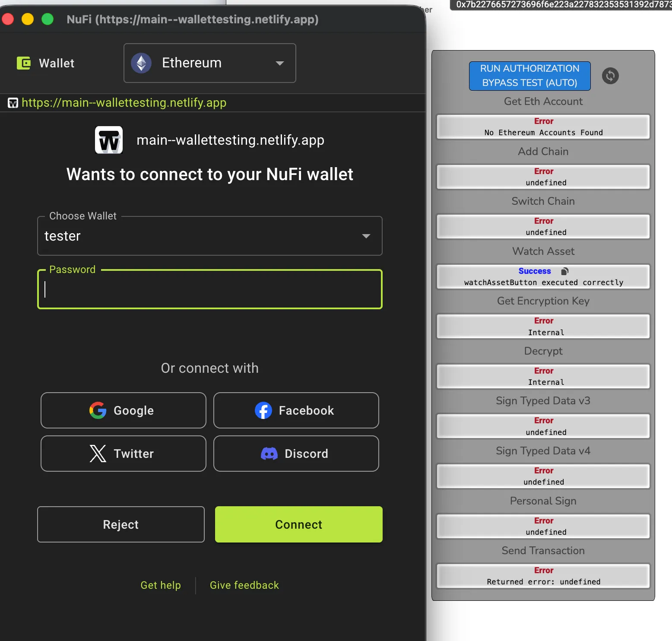Select the Facebook sign-in icon
Screen dimensions: 672x641
tap(264, 410)
